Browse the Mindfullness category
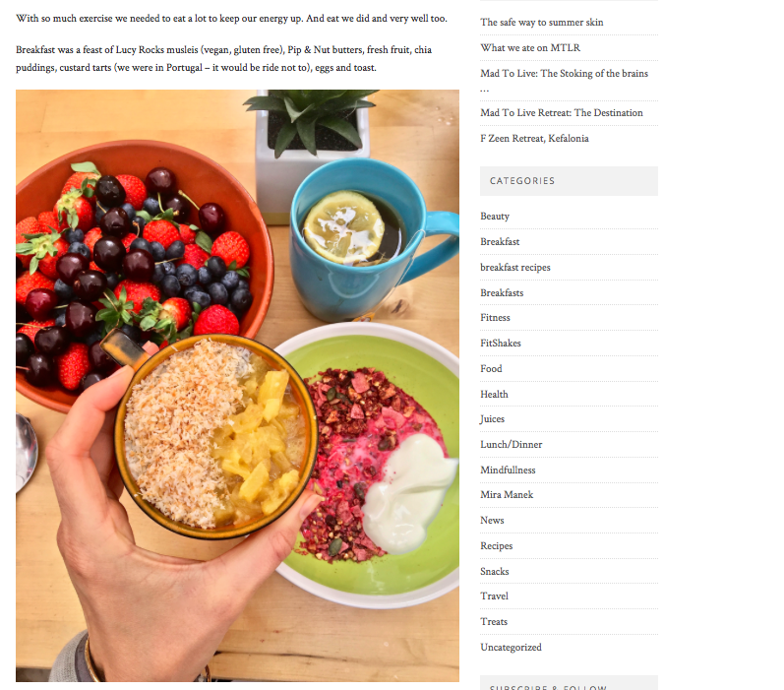Viewport: 784px width, 690px height. 508,470
